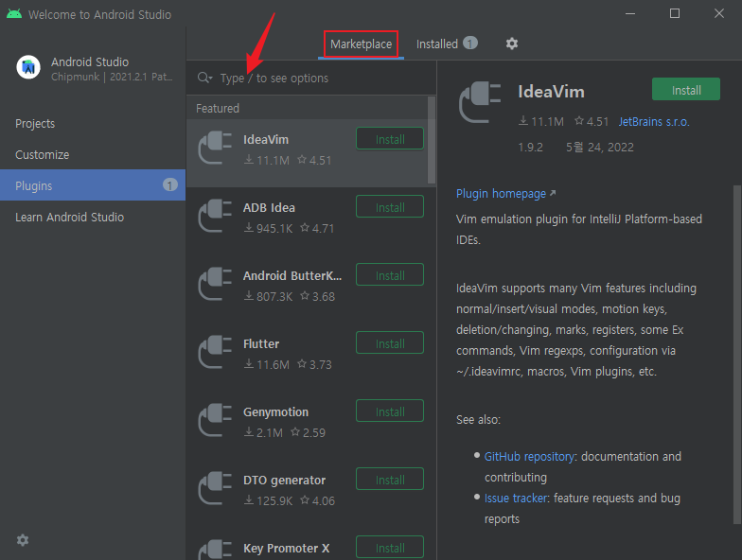The image size is (742, 560).
Task: Click the Android Studio Chipmunk product icon
Action: 28,67
